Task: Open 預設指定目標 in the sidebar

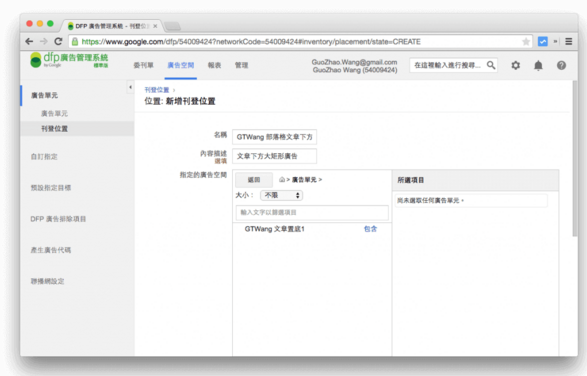Action: pos(51,188)
